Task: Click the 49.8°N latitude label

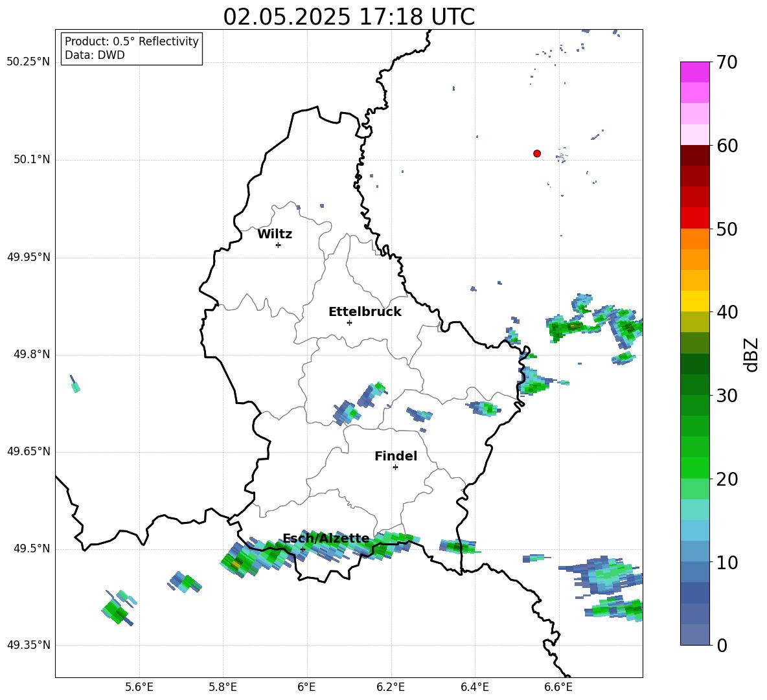Action: pos(32,354)
